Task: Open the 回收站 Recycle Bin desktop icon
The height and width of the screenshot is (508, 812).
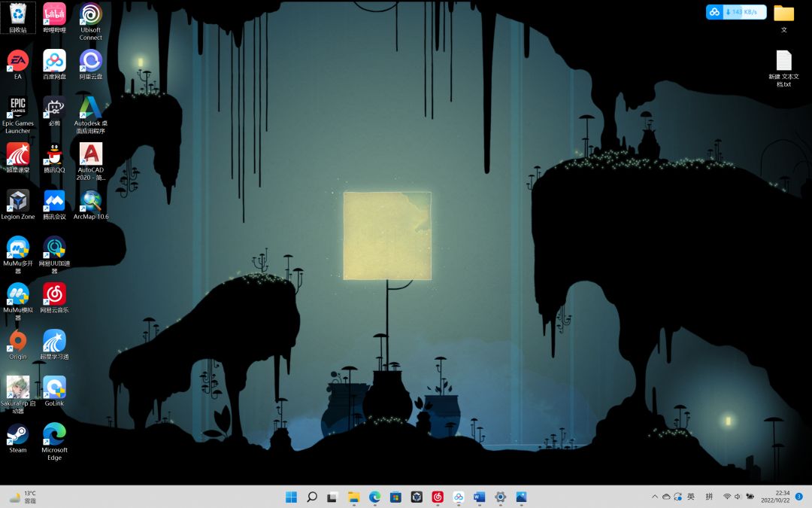Action: [x=18, y=17]
